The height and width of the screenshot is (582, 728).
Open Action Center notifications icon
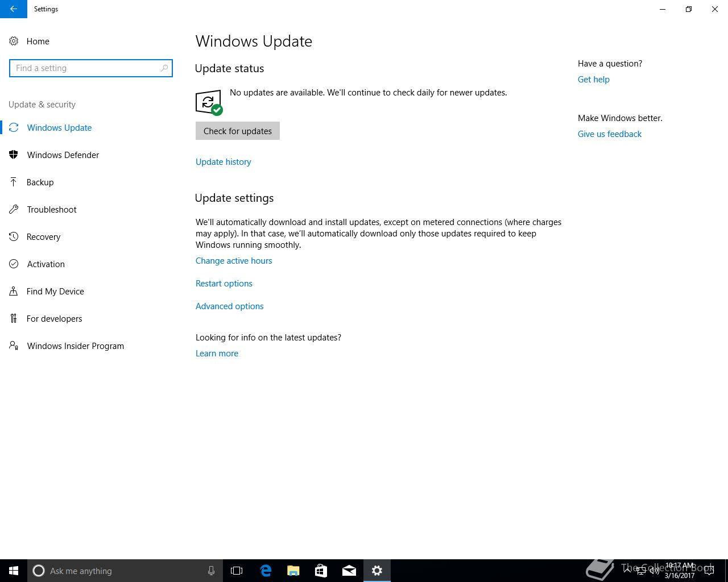pyautogui.click(x=709, y=571)
